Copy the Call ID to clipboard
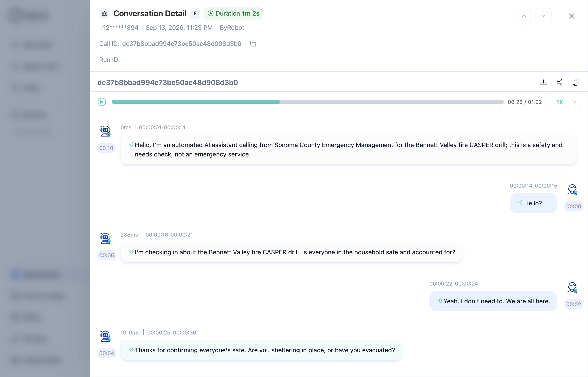588x377 pixels. (253, 44)
